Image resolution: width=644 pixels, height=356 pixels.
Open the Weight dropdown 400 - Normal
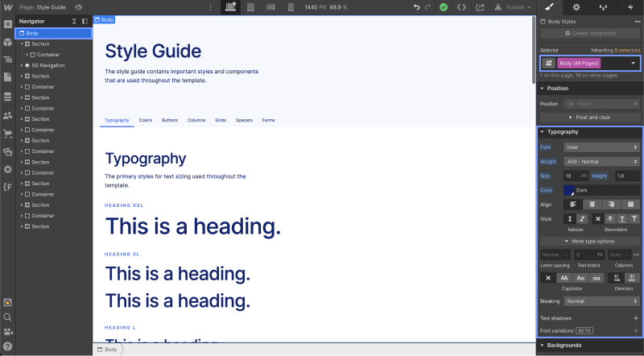[601, 162]
